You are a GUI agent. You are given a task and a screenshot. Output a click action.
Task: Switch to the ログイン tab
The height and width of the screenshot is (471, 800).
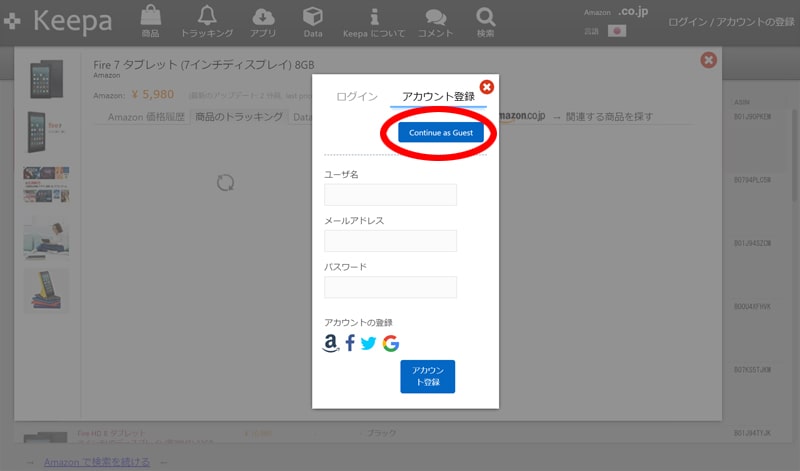357,96
